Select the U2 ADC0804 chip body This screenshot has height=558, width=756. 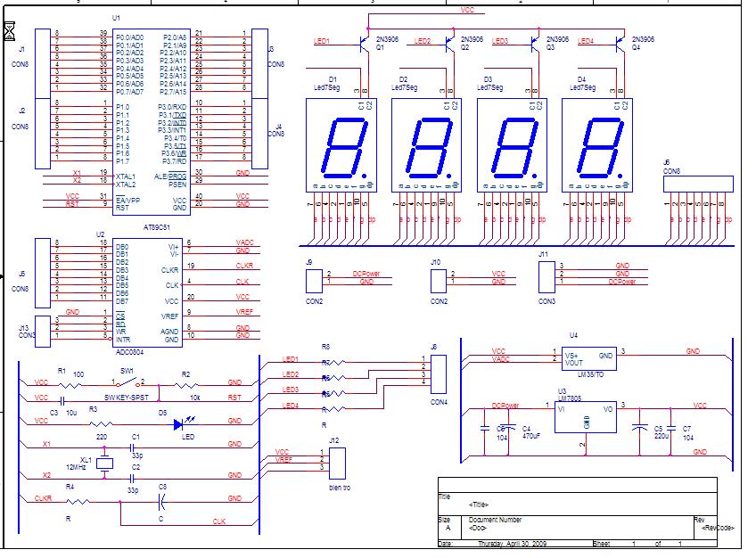point(147,292)
